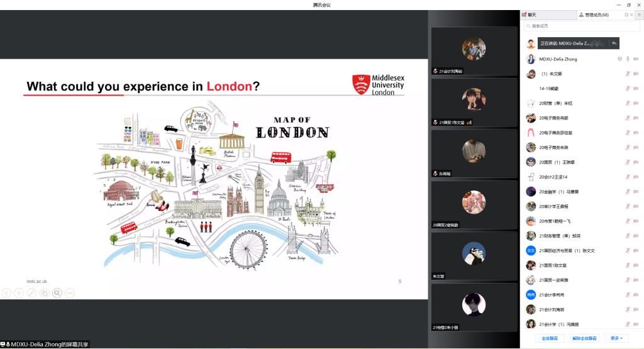Click the zoom magnifier icon below the slide

(x=57, y=292)
